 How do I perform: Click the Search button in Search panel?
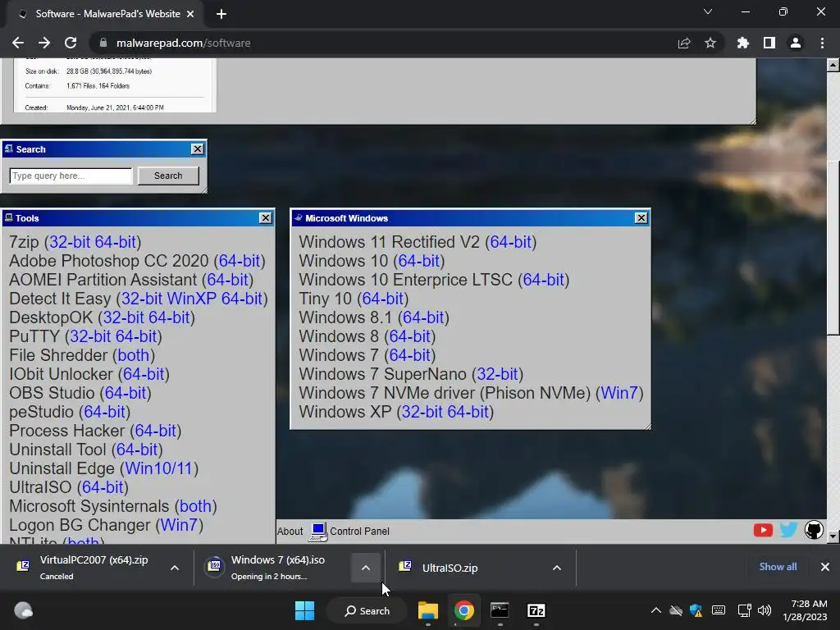click(168, 176)
